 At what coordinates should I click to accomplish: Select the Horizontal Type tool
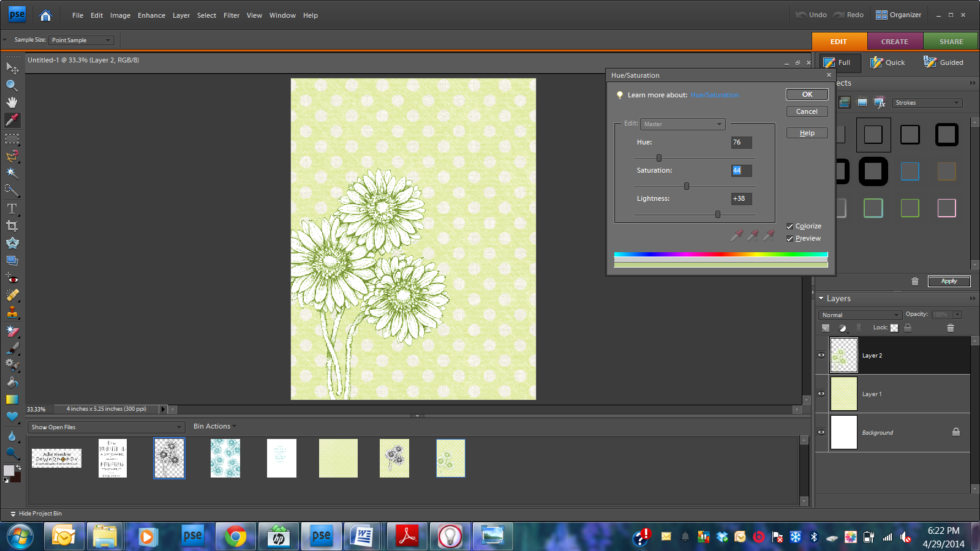[x=12, y=209]
